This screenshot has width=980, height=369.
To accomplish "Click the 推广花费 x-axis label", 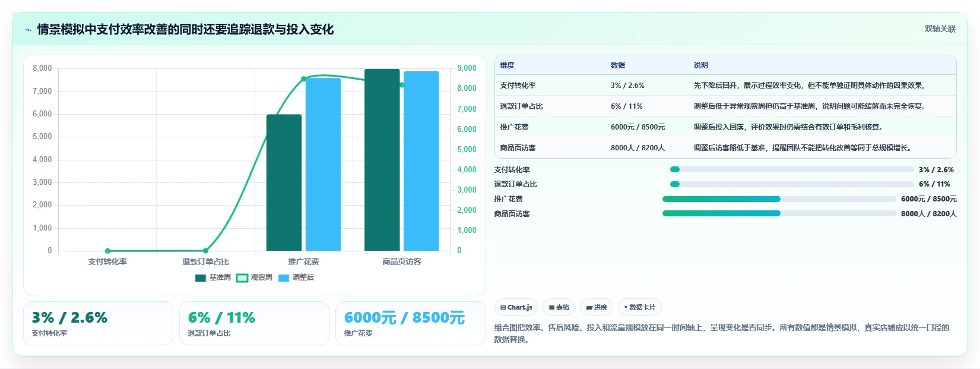I will 304,261.
